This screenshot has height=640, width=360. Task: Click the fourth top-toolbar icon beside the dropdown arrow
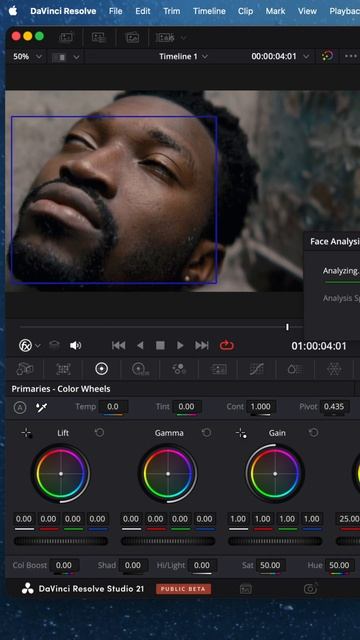coord(165,38)
